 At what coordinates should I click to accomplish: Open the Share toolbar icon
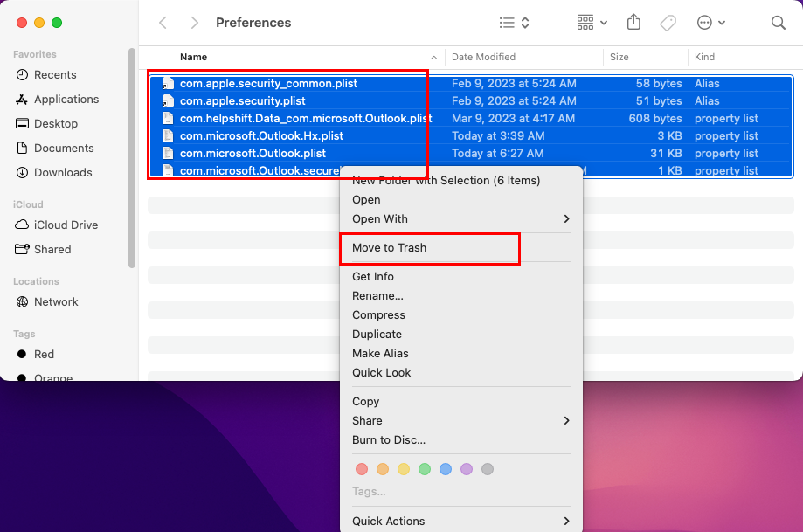click(635, 23)
